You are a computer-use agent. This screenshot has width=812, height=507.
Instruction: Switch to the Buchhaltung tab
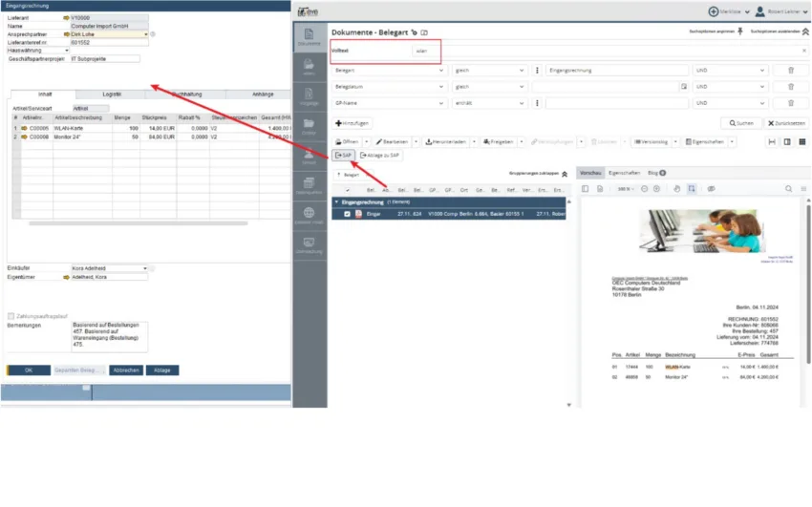(x=186, y=95)
